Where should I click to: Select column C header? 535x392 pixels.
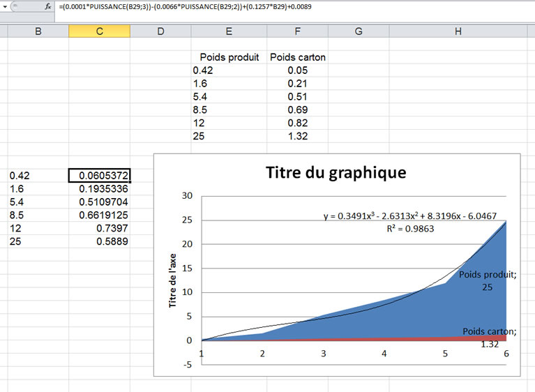point(99,31)
